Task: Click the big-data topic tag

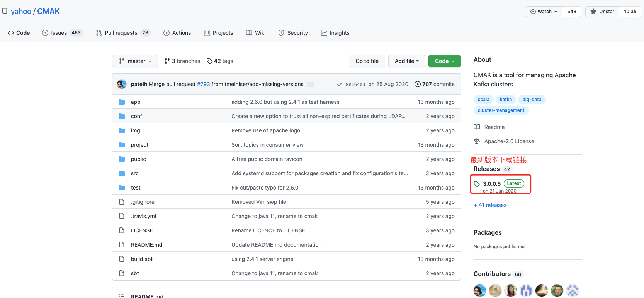Action: click(532, 100)
